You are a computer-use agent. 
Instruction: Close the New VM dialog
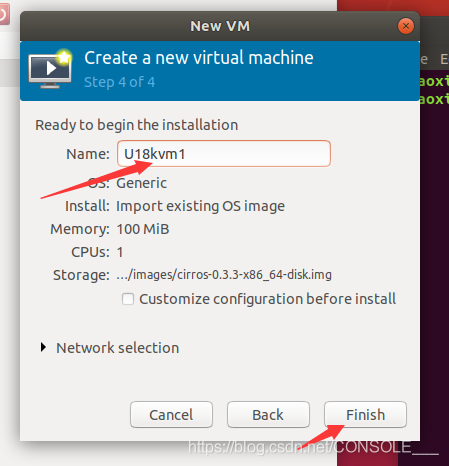click(x=406, y=26)
